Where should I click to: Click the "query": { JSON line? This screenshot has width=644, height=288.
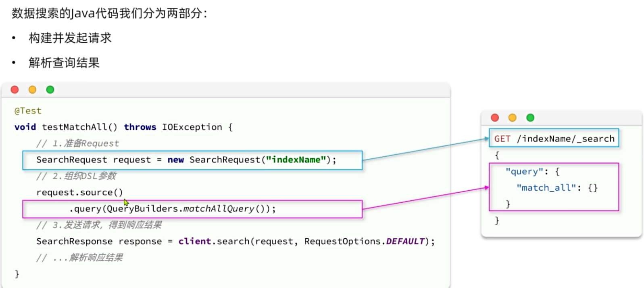[x=532, y=172]
